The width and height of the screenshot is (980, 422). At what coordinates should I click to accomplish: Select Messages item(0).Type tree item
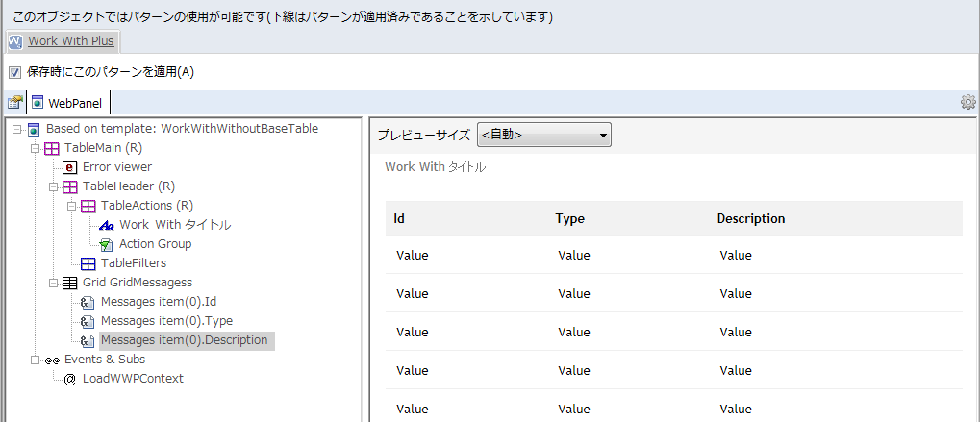click(166, 321)
